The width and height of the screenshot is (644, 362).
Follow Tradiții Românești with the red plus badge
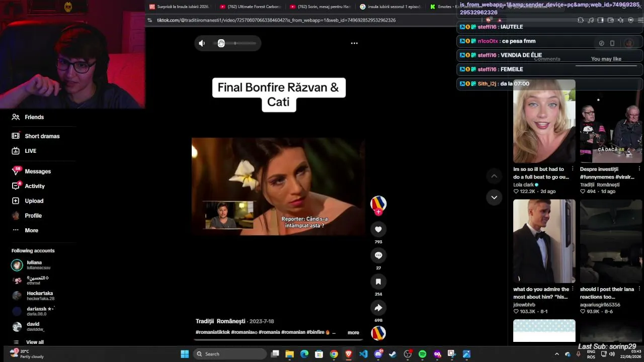click(x=378, y=212)
